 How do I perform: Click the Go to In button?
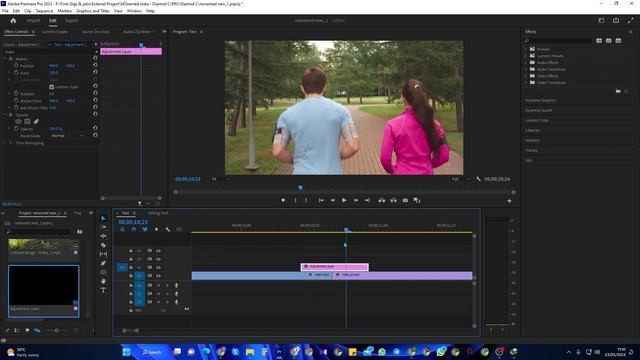(321, 200)
